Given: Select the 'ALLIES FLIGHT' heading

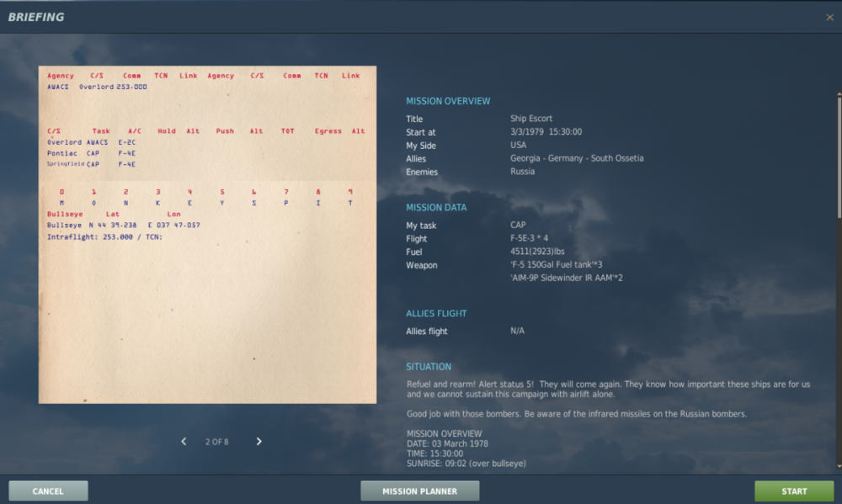Looking at the screenshot, I should point(436,314).
